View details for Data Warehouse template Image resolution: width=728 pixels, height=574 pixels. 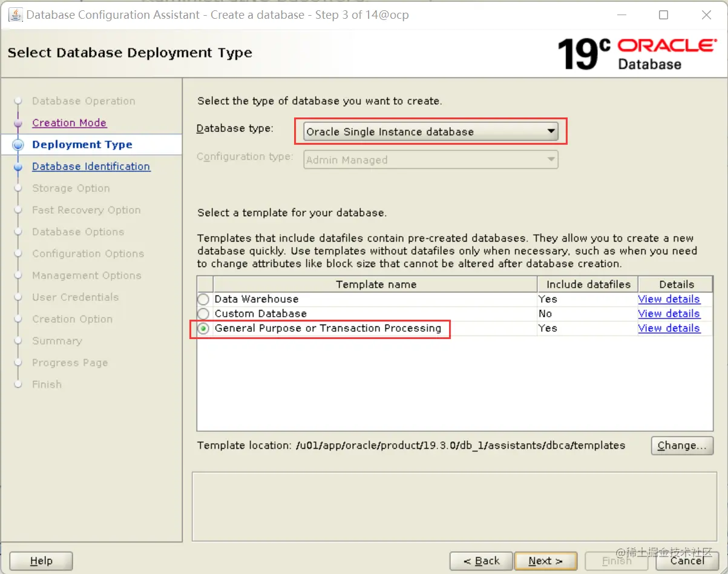669,299
